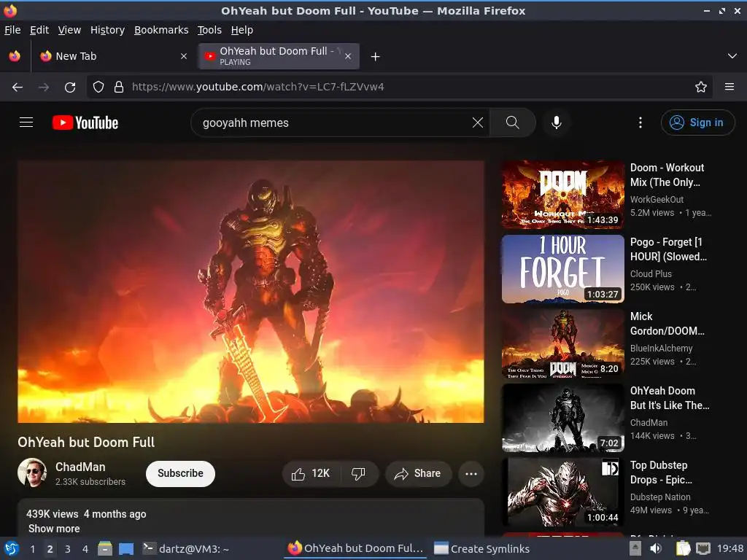The width and height of the screenshot is (747, 560).
Task: Go back with Firefox back arrow
Action: [x=18, y=87]
